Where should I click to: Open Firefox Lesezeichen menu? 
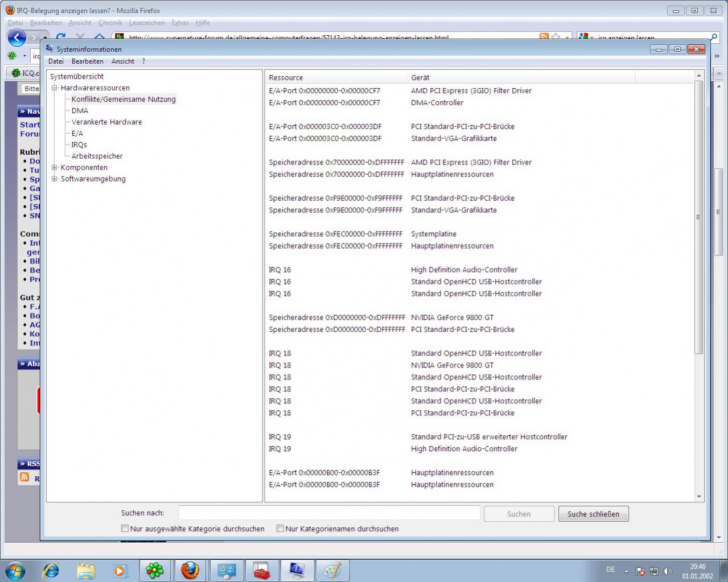coord(147,23)
